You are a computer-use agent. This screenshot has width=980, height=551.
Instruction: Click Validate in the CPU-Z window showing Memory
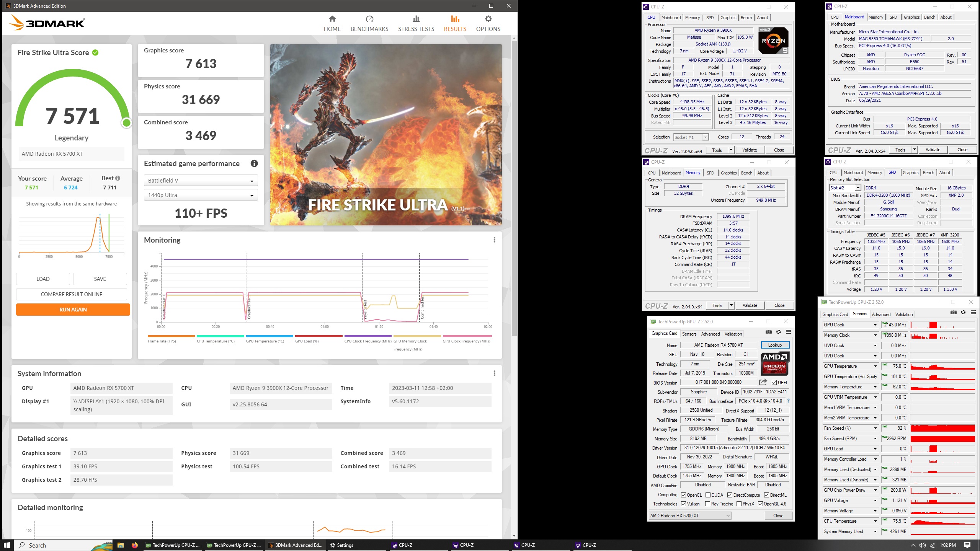(750, 305)
